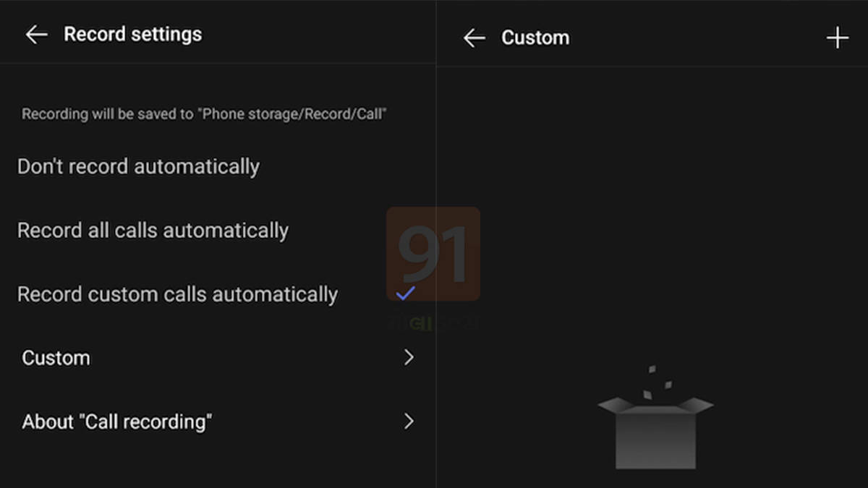
Task: Expand the Custom option chevron
Action: click(x=409, y=357)
